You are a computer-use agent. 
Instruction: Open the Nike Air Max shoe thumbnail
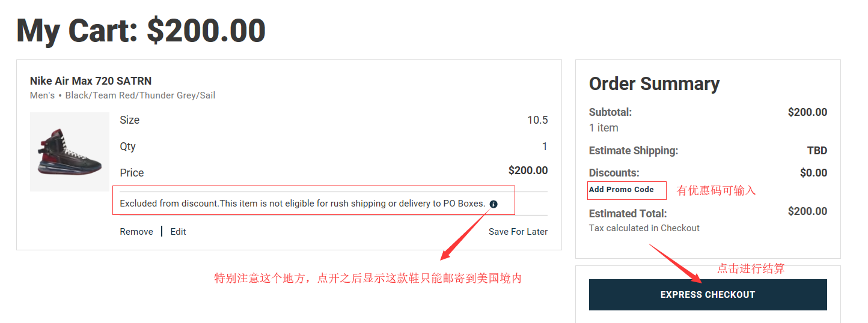click(70, 152)
